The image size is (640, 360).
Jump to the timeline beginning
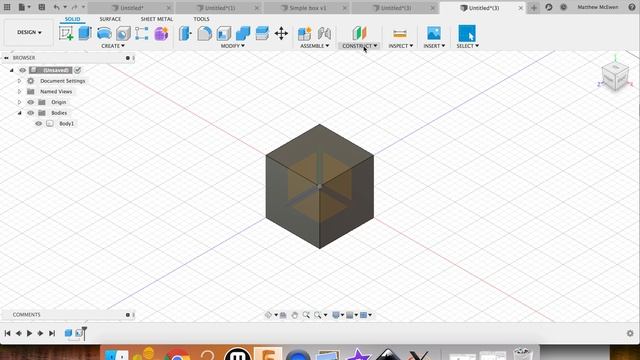click(7, 333)
